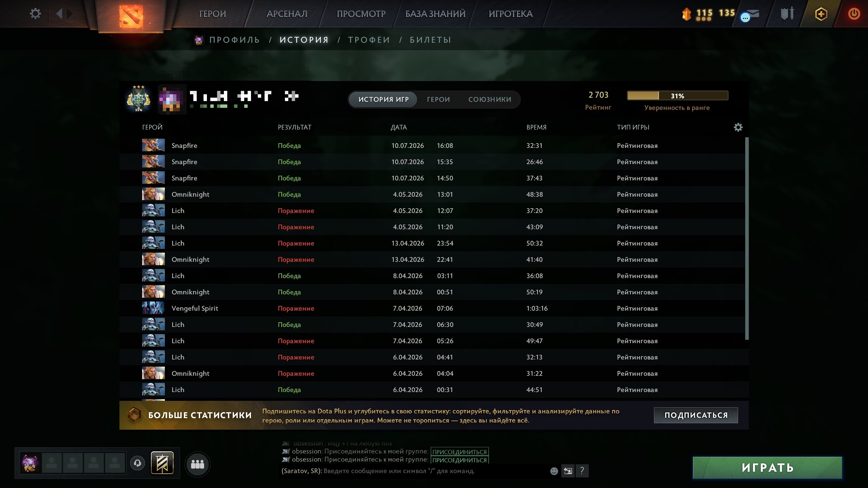Click Vengeful Spirit hero portrait
The height and width of the screenshot is (488, 868).
point(153,308)
